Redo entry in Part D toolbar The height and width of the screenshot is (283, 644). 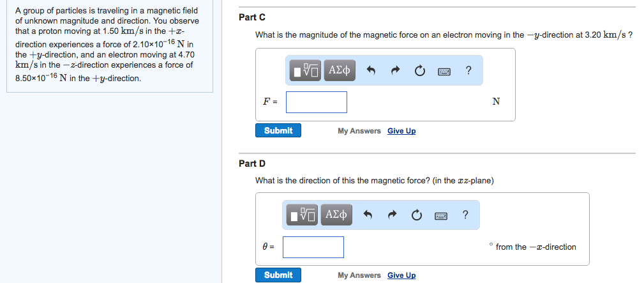coord(393,215)
